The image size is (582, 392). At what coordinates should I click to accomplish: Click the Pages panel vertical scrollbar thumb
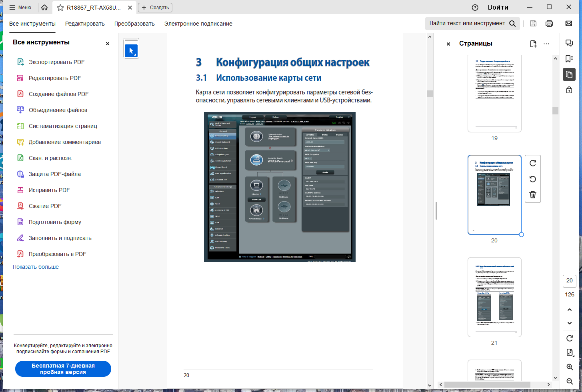(x=555, y=111)
